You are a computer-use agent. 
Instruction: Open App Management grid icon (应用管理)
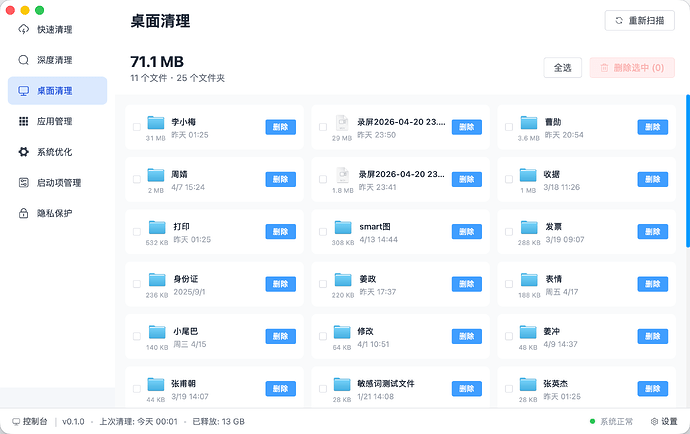click(24, 121)
